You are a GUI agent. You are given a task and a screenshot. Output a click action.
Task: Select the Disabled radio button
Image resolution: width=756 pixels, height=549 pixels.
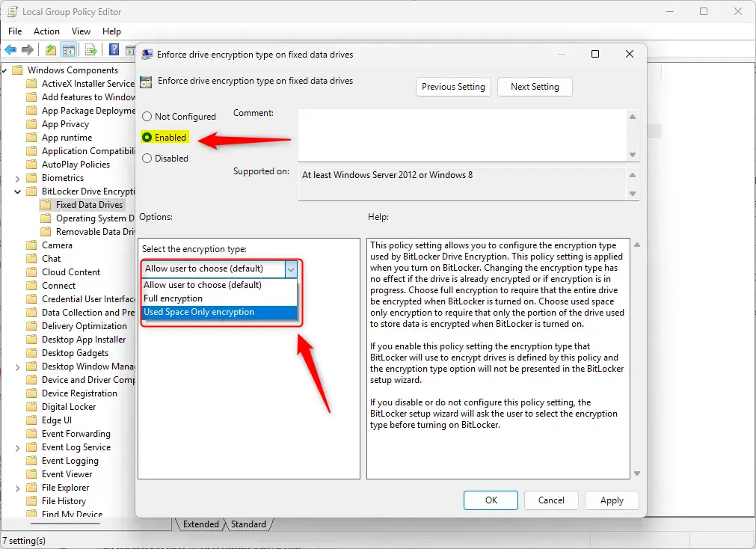(x=147, y=159)
